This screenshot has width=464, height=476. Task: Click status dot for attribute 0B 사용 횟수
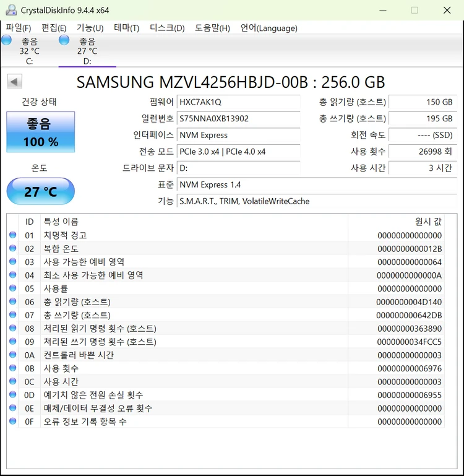[x=13, y=368]
